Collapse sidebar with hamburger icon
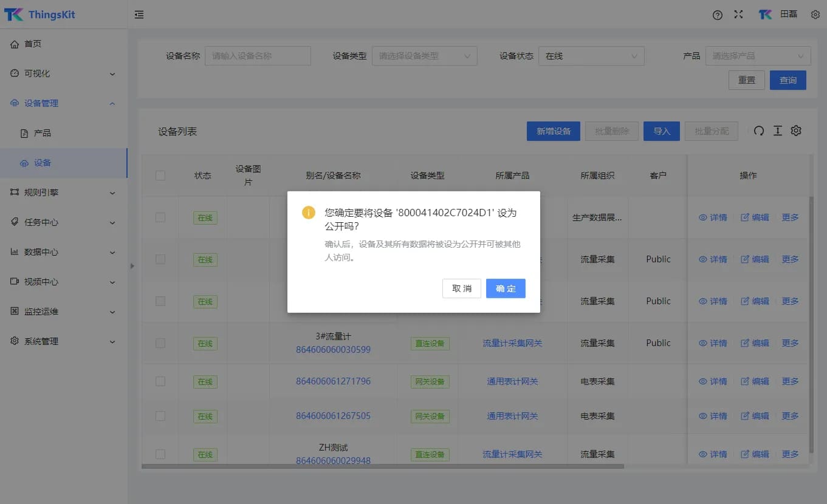Screen dimensions: 827x504 pos(139,14)
